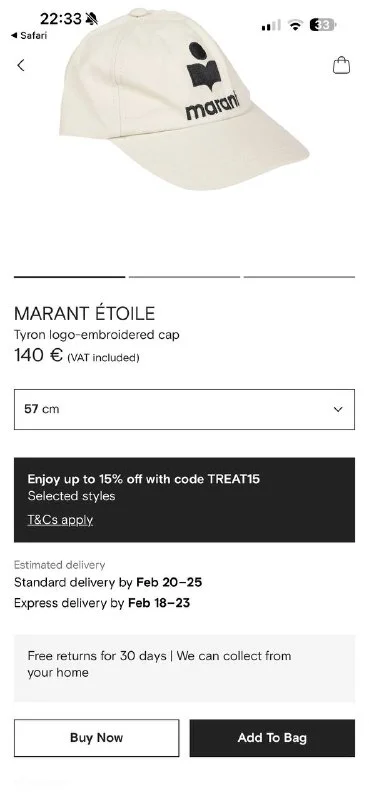This screenshot has width=369, height=800.
Task: Tap the back arrow icon
Action: pos(20,65)
